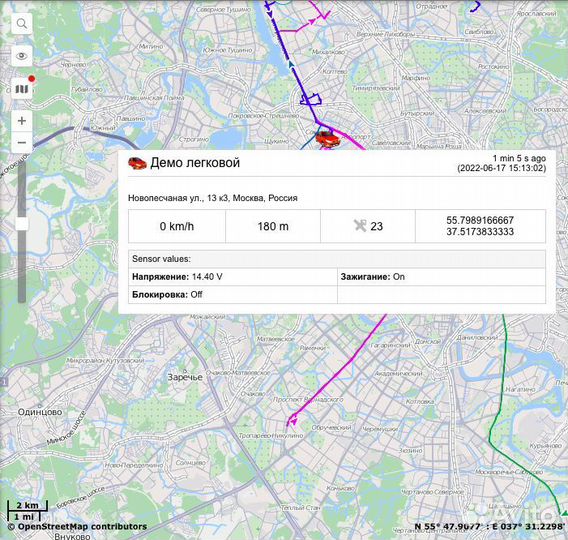Click the blue track direction arrow near Коптево
Screen dimensions: 568x540
click(291, 64)
